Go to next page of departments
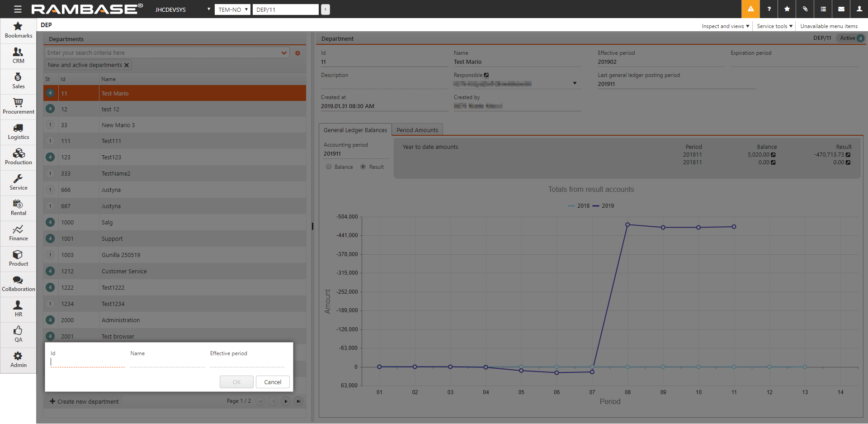This screenshot has height=424, width=868. click(286, 401)
